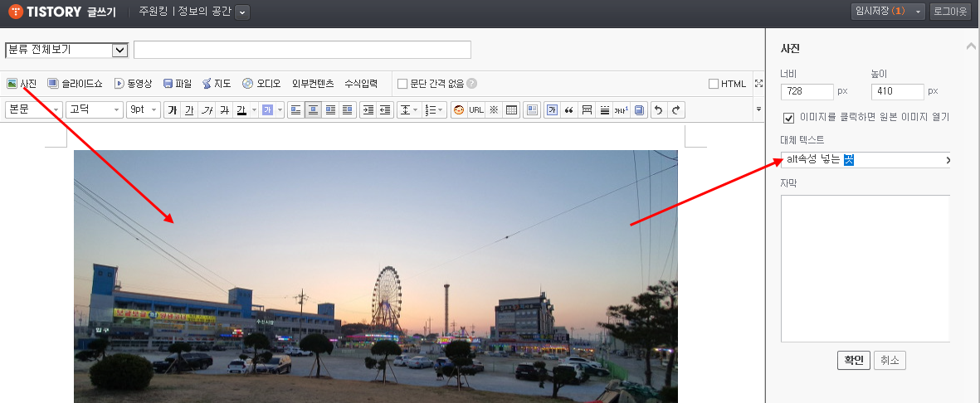The width and height of the screenshot is (980, 403).
Task: Add audio via 오디오
Action: (x=261, y=83)
